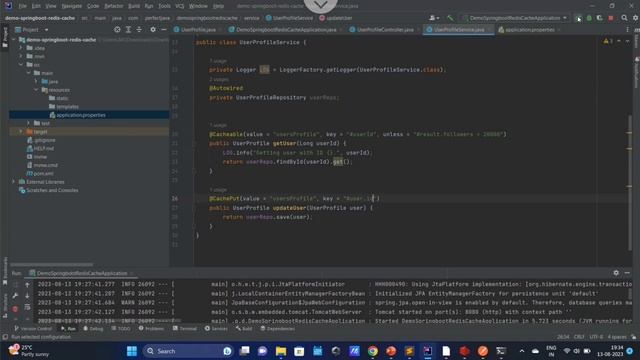640x360 pixels.
Task: Click UserProfileService breadcrumb in navigation bar
Action: [289, 18]
